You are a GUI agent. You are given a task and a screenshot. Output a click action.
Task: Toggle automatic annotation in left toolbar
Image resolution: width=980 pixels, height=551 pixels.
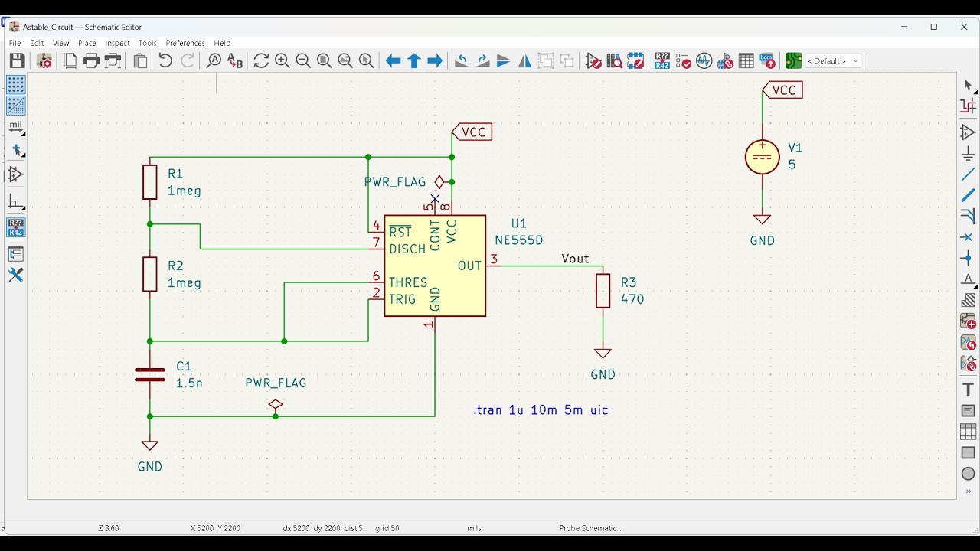(15, 227)
